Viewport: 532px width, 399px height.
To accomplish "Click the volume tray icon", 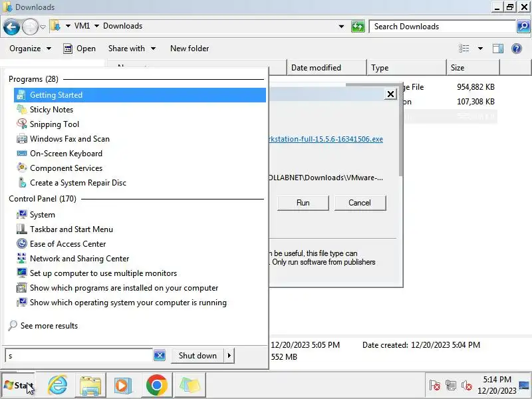I will click(467, 386).
